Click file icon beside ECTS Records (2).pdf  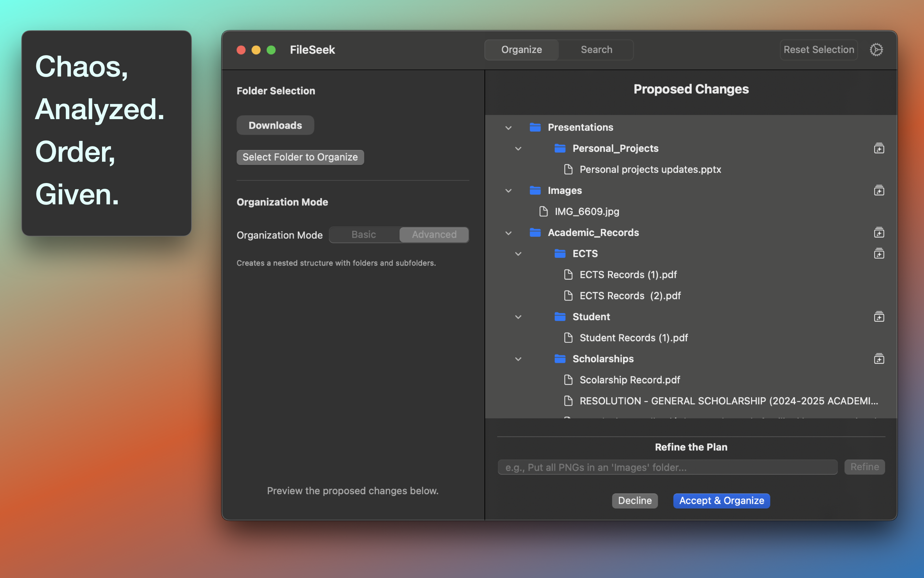568,295
